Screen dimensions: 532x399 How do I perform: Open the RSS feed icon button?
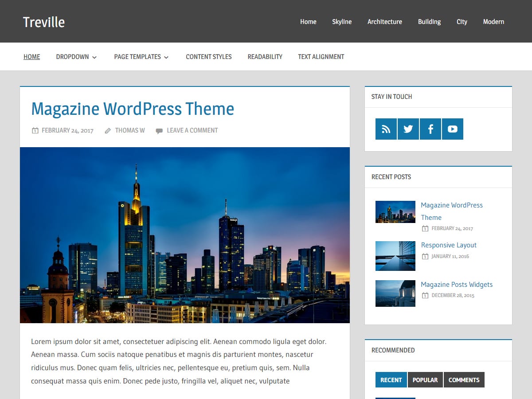[386, 129]
